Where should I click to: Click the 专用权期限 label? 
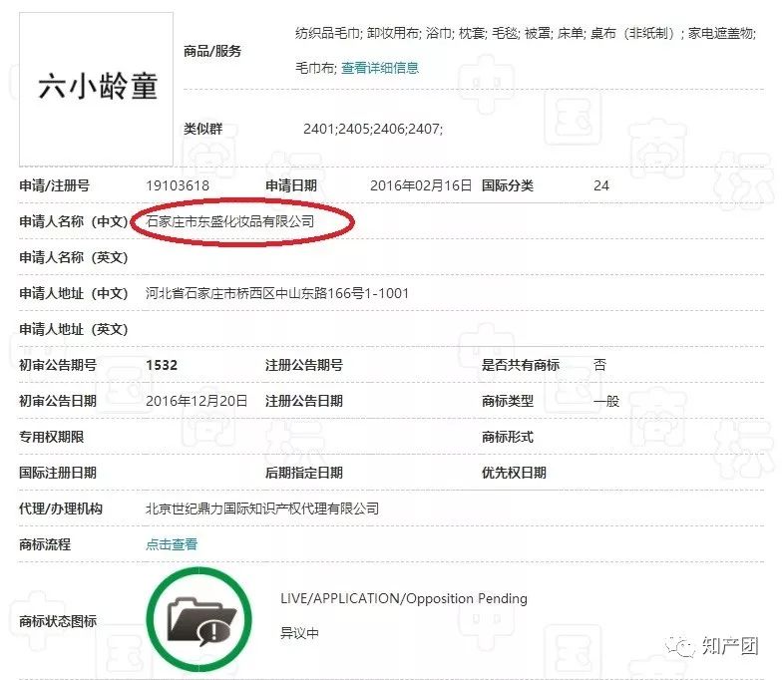pyautogui.click(x=52, y=437)
